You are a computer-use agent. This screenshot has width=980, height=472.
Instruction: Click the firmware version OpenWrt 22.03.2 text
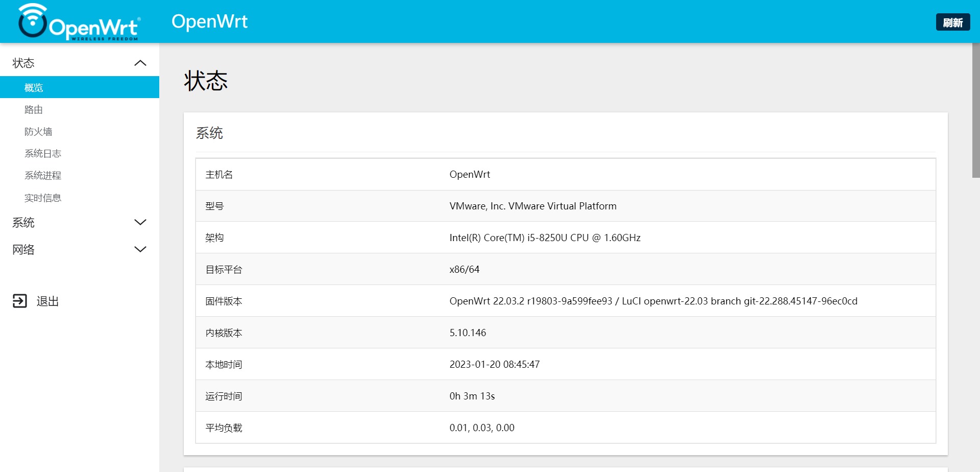click(653, 301)
